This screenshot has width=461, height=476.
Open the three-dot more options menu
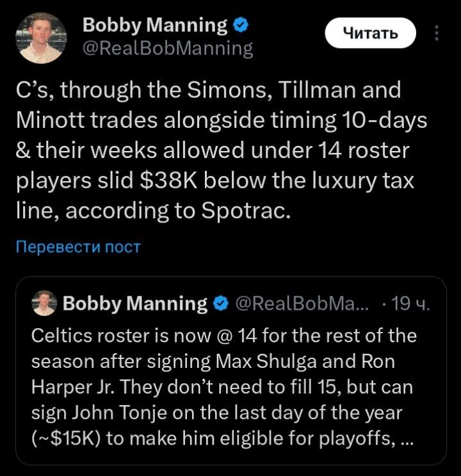coord(437,32)
